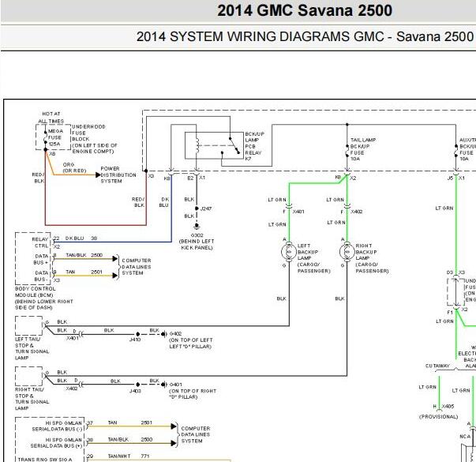Click the TAN/WHT 771 wire label
The height and width of the screenshot is (462, 476).
click(129, 456)
